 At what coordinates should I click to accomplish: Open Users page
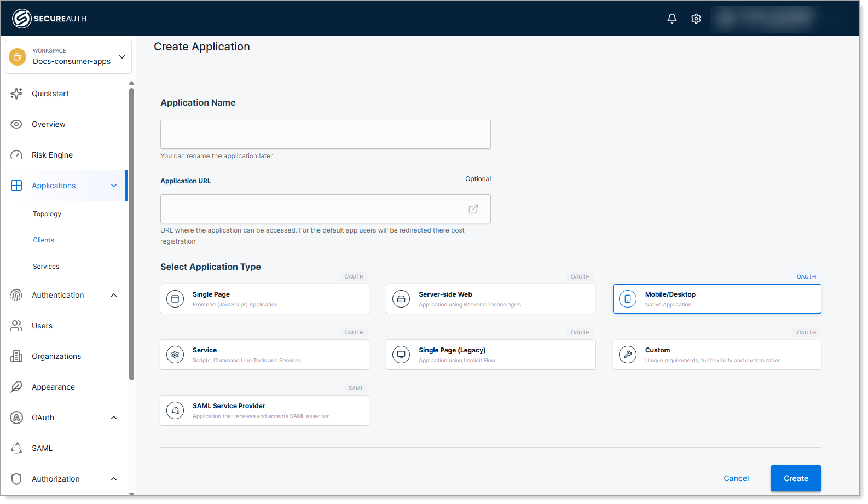pos(65,326)
